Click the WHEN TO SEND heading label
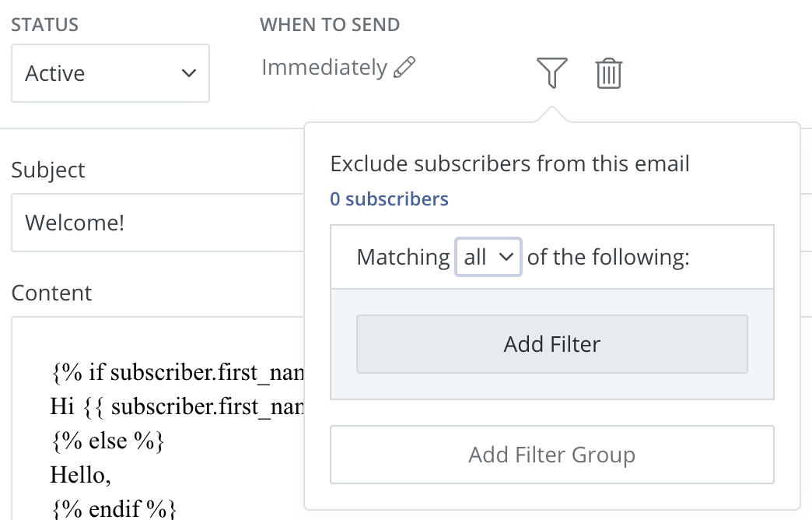 330,25
